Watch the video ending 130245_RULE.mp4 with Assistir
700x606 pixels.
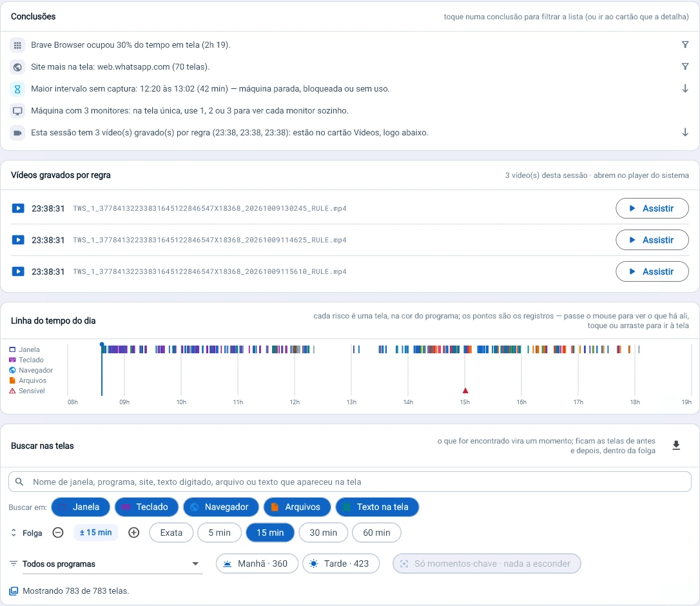[652, 208]
